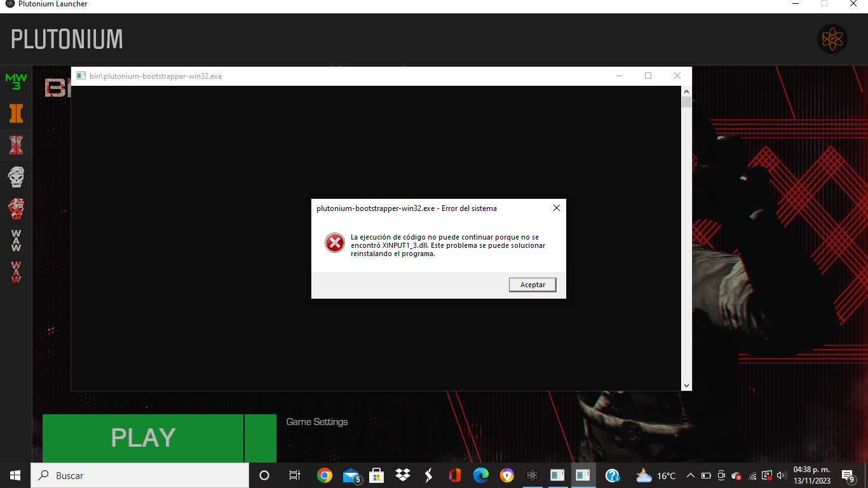Click the console scrollbar up arrow

pos(686,91)
